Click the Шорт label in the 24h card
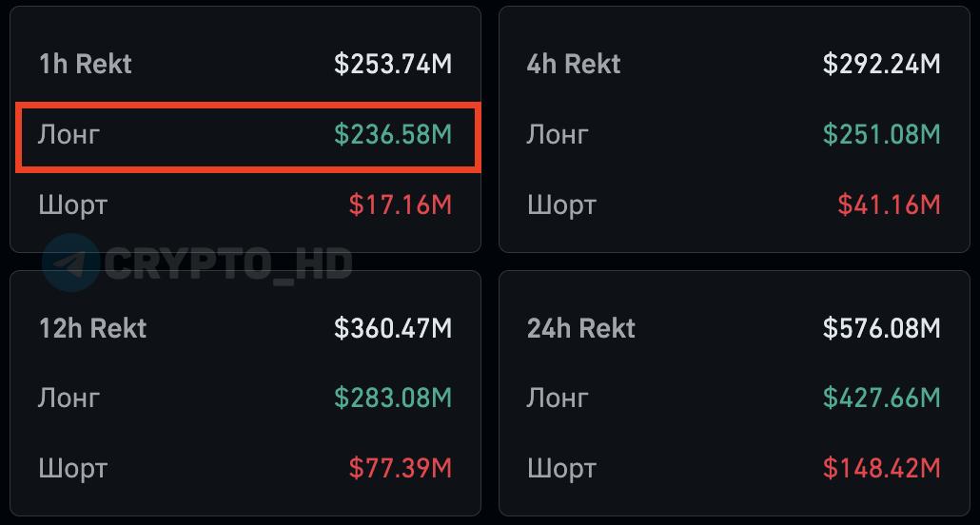Screen dimensions: 980x525 561,469
